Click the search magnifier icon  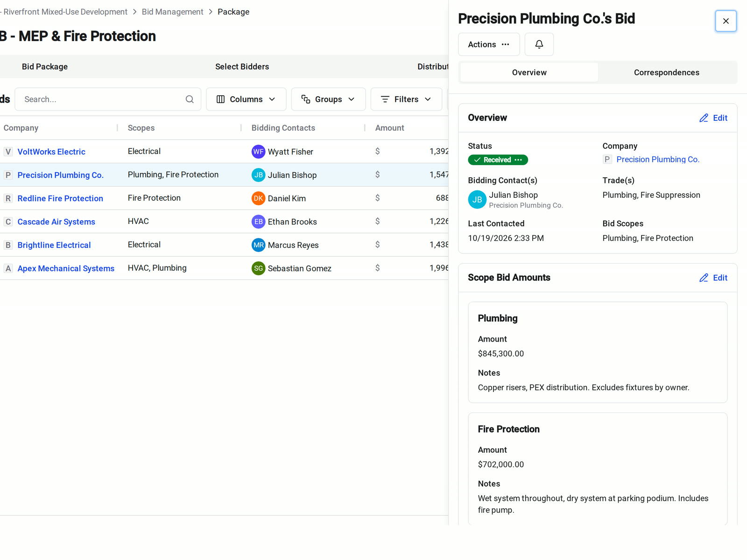click(x=190, y=99)
